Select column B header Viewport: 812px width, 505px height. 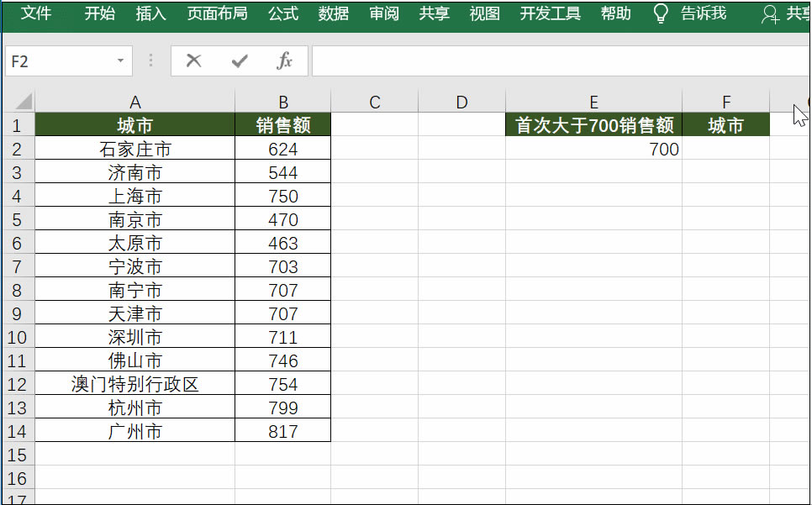tap(282, 101)
